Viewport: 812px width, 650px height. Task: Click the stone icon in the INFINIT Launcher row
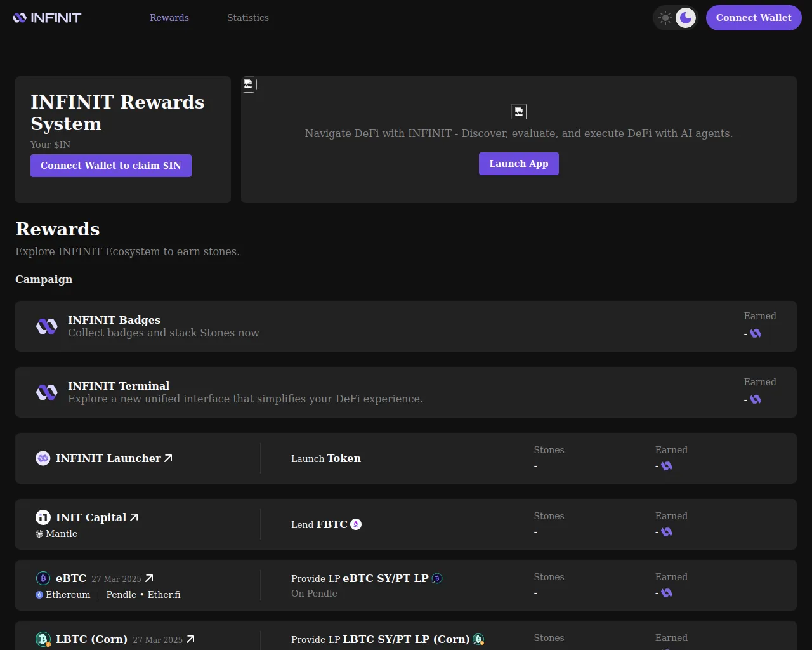(667, 466)
